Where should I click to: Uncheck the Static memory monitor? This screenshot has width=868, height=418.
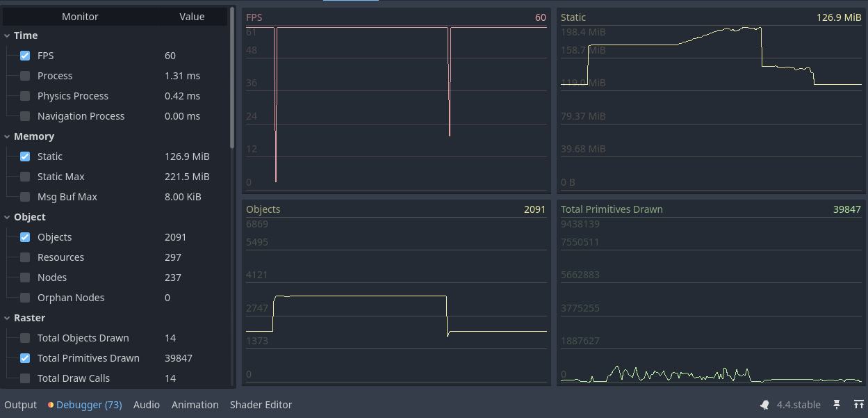[x=25, y=156]
